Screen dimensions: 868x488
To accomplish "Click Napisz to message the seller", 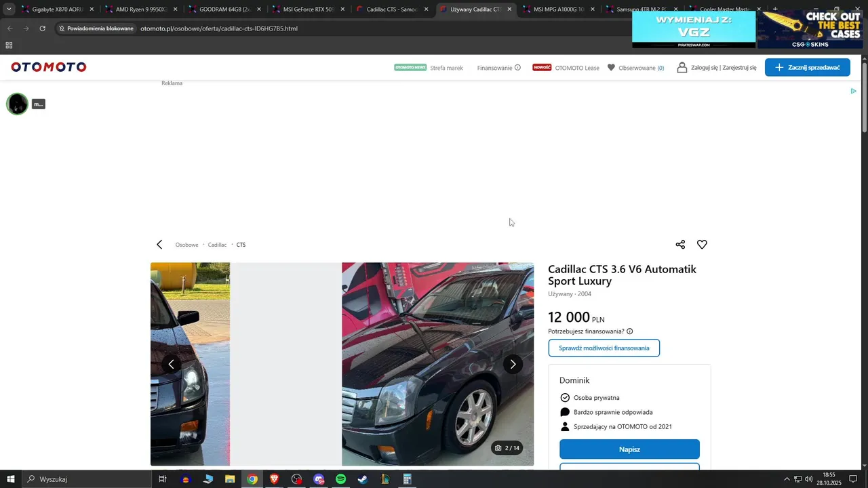I will click(x=629, y=449).
